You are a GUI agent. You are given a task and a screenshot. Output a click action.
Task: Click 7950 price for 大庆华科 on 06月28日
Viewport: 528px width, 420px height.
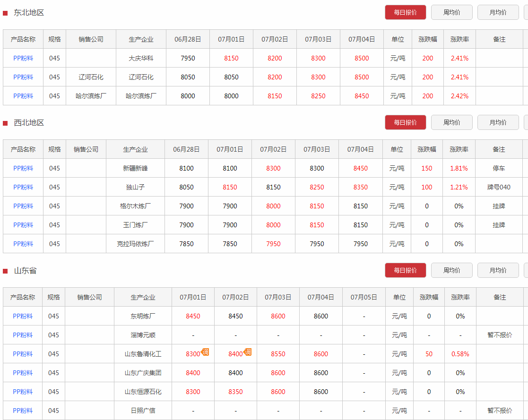[188, 58]
